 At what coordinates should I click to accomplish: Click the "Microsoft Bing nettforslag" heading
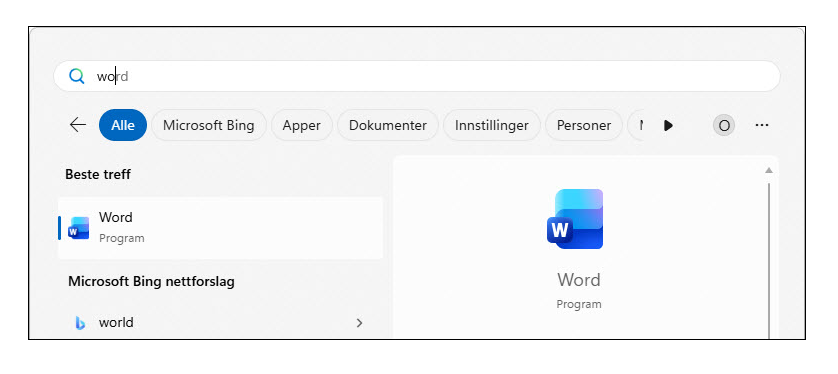[x=151, y=281]
